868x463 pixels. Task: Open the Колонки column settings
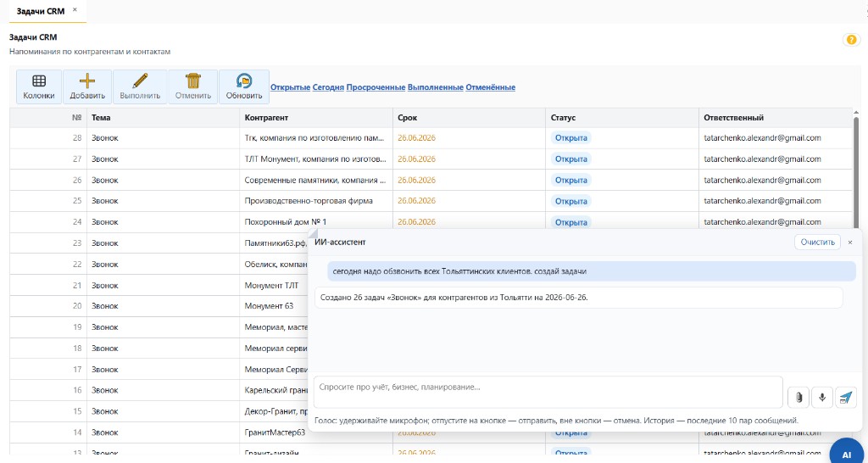click(x=39, y=87)
